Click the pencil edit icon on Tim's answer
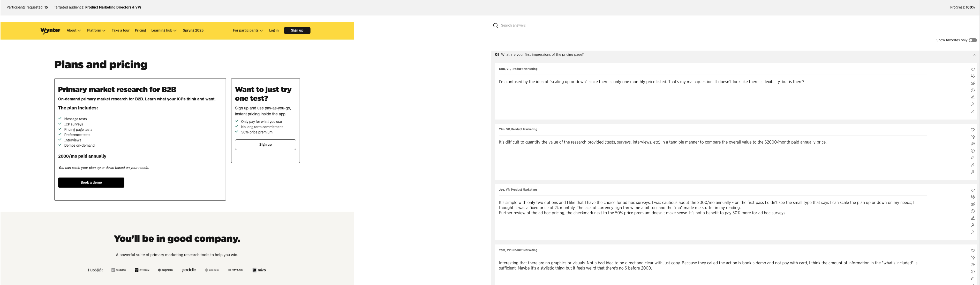 point(973,158)
